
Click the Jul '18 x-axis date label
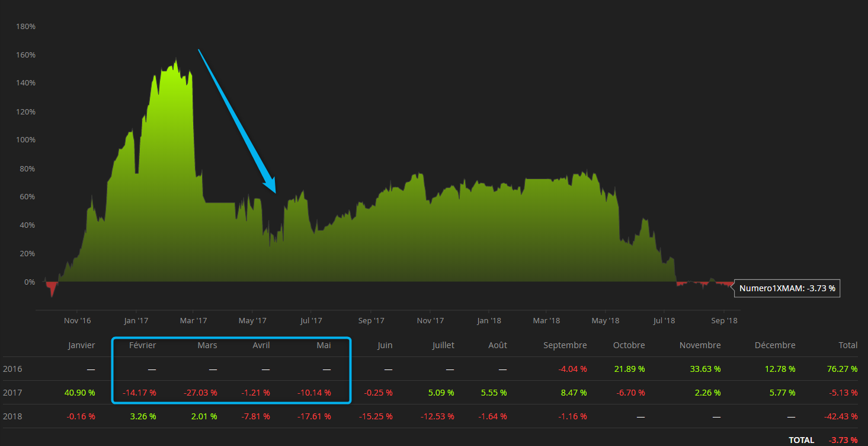point(664,321)
